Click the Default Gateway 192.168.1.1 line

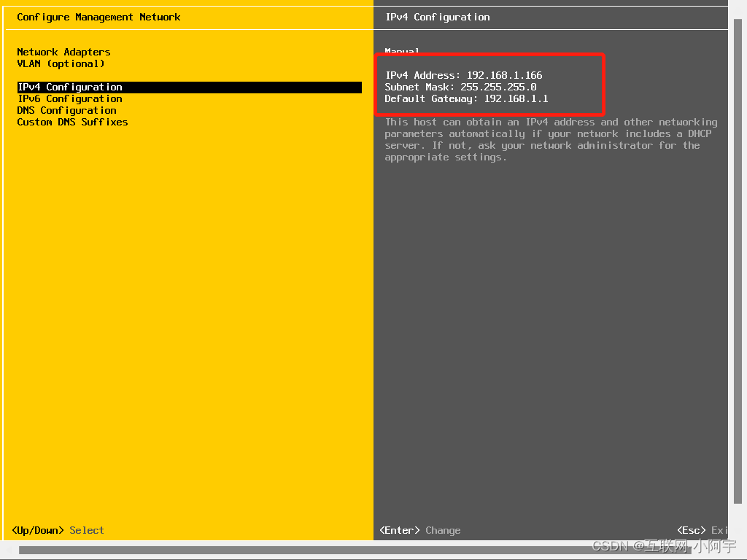[466, 98]
